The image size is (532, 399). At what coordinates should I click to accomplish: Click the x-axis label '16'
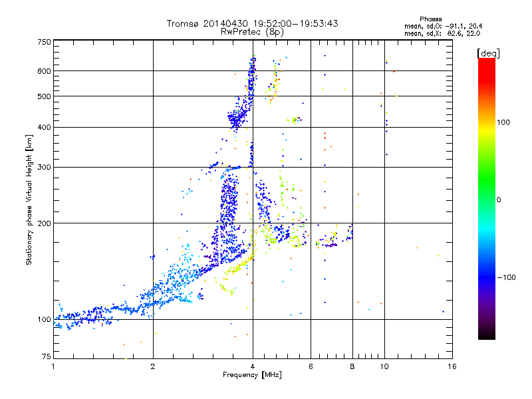(x=452, y=366)
